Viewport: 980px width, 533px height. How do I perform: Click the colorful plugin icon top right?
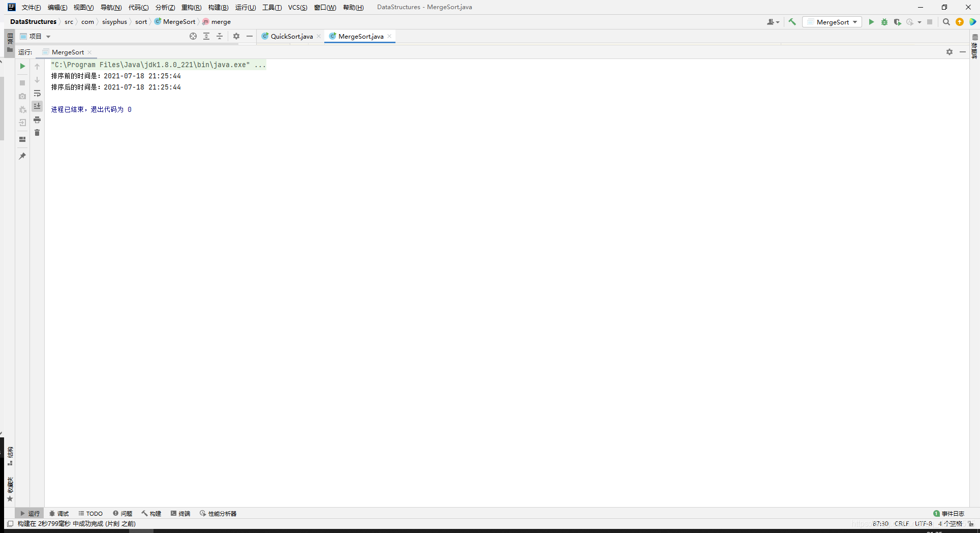(x=972, y=22)
